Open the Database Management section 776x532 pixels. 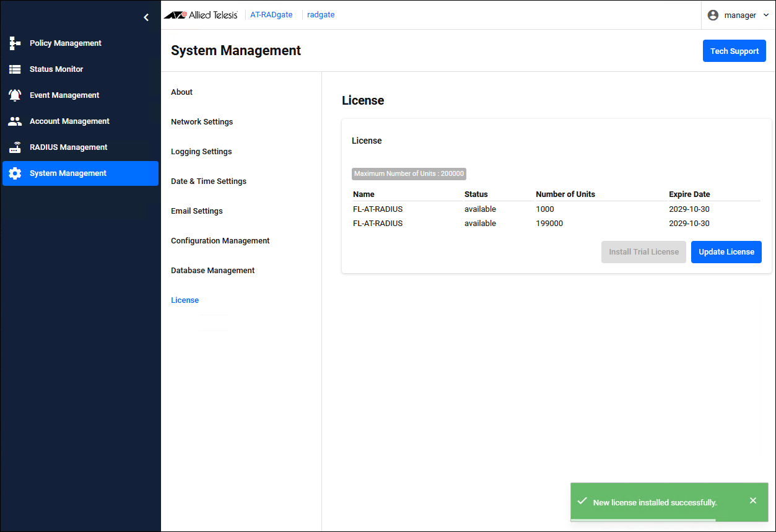point(212,271)
